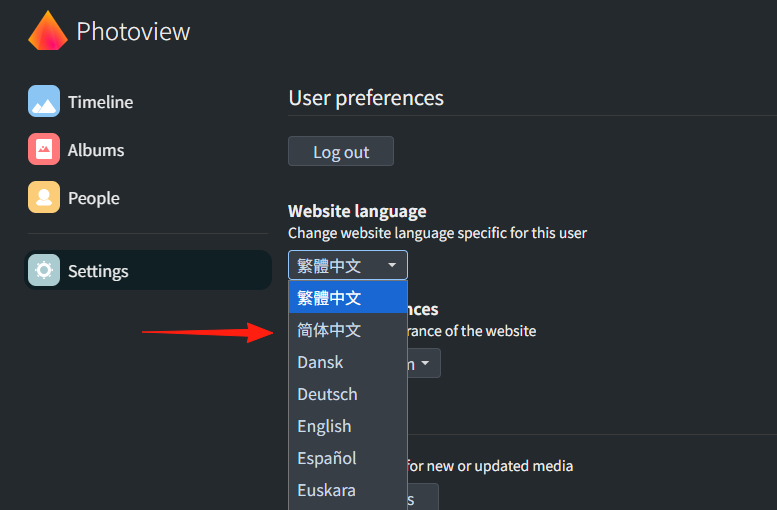Collapse the website language dropdown
Viewport: 777px width, 510px height.
coord(348,265)
